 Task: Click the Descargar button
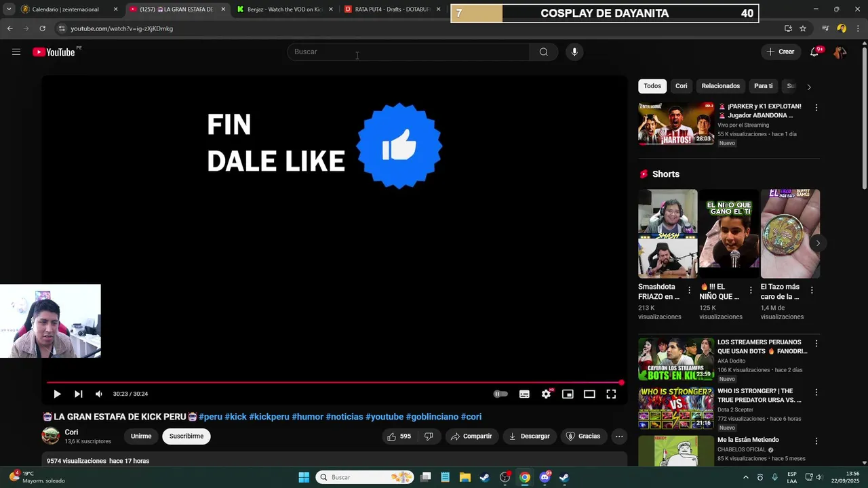[530, 436]
